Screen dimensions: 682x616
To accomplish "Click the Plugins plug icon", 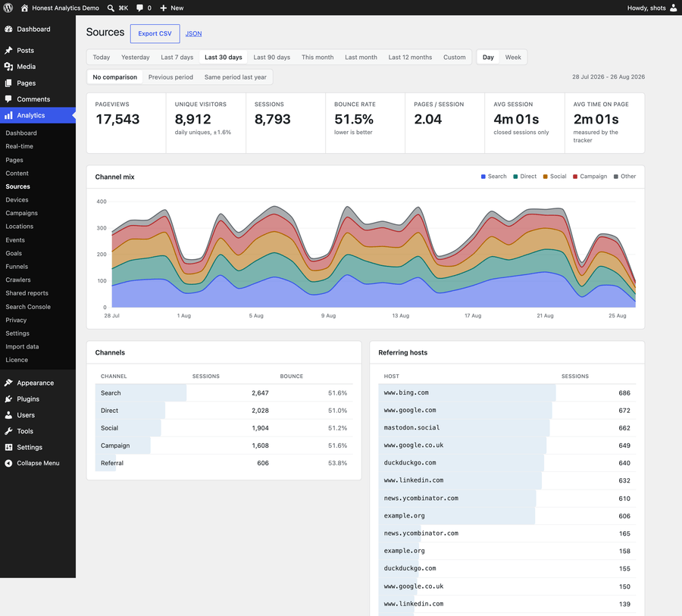I will [8, 399].
